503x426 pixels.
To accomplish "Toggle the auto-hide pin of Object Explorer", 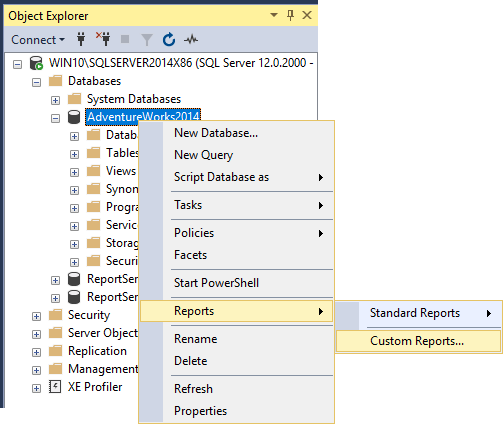I will [x=290, y=15].
